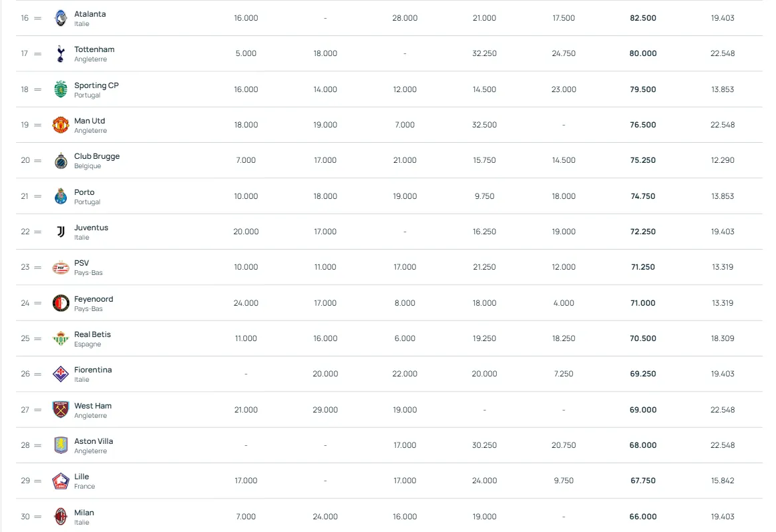Click the Aston Villa badge
776x532 pixels.
pyautogui.click(x=61, y=445)
